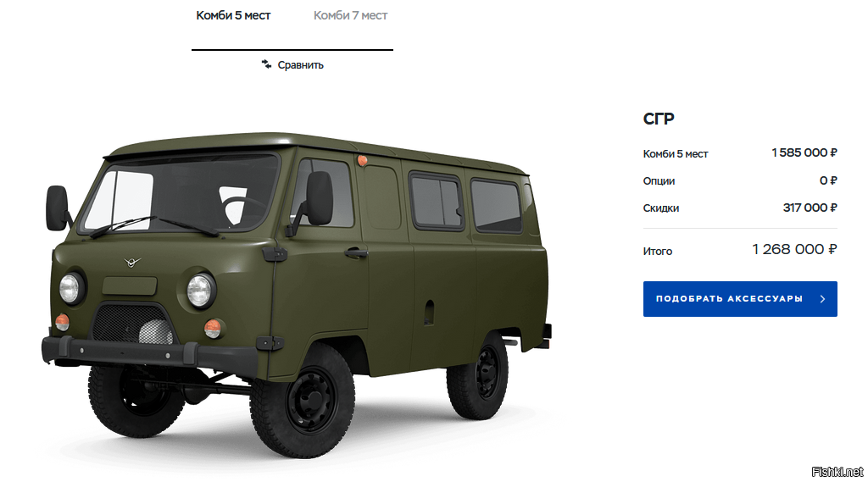
Task: Click the Fishki.net watermark
Action: 837,472
